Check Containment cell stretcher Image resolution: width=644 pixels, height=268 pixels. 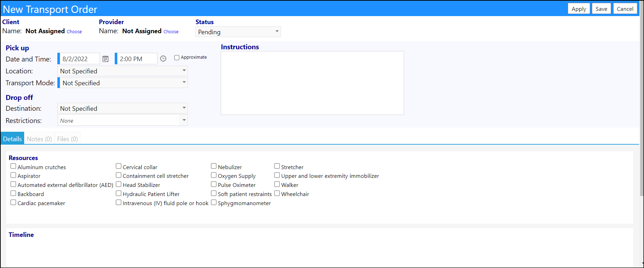click(x=119, y=175)
